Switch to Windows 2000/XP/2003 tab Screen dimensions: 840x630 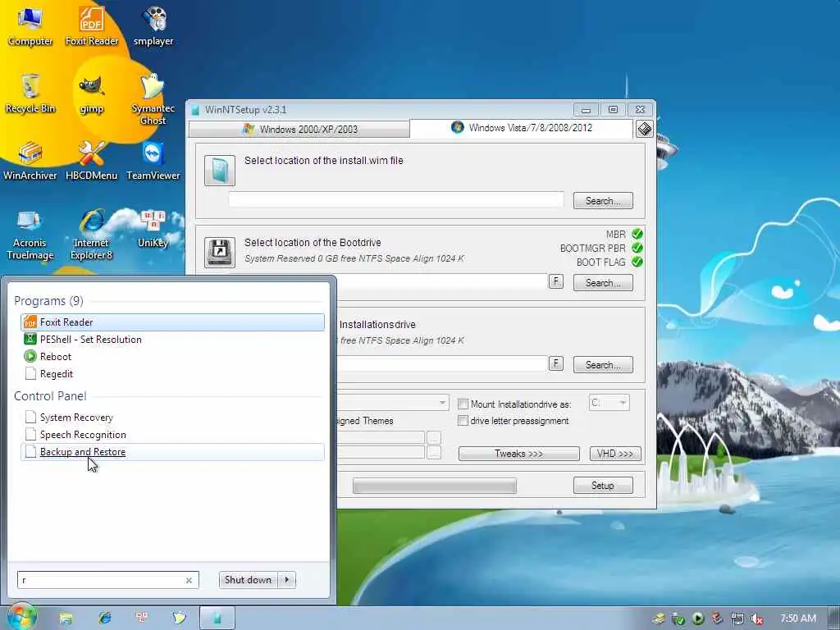299,129
